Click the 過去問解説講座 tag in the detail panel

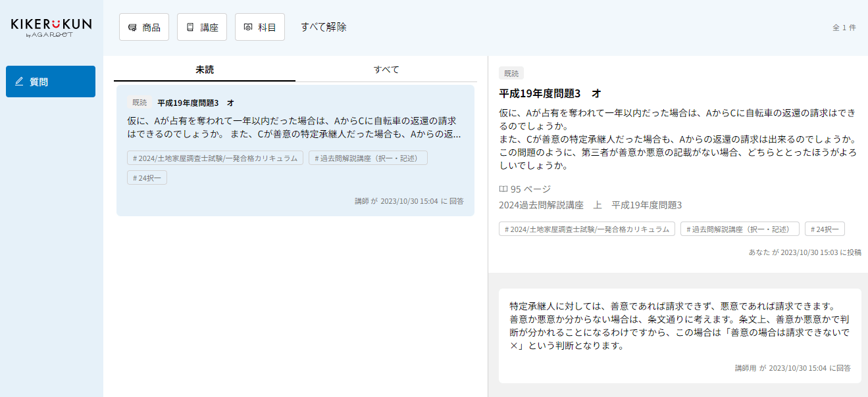tap(740, 229)
